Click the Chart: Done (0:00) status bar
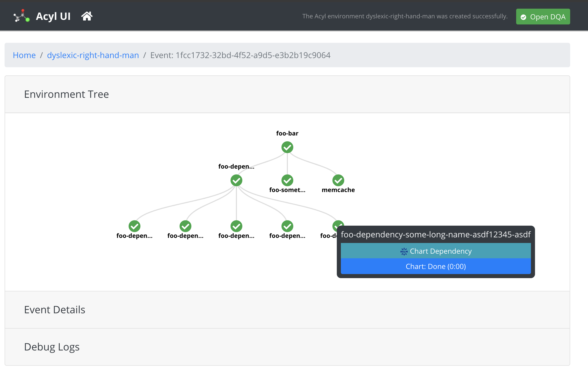588x380 pixels. (436, 266)
